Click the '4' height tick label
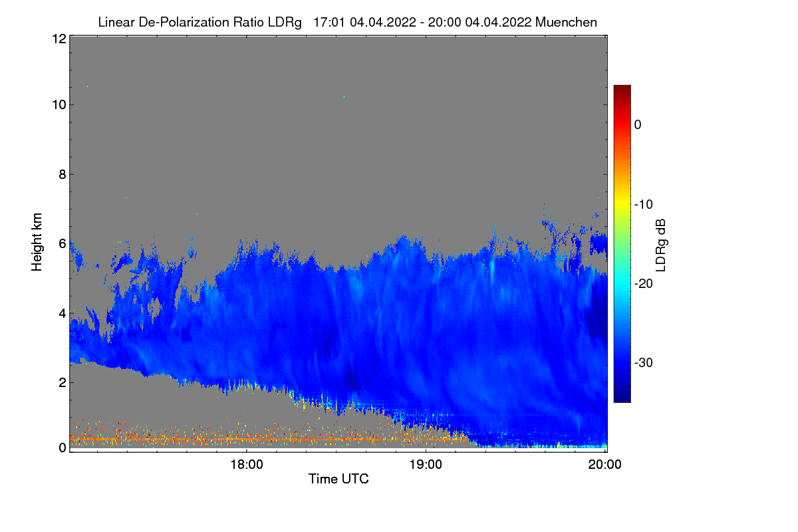The height and width of the screenshot is (532, 798). tap(62, 313)
